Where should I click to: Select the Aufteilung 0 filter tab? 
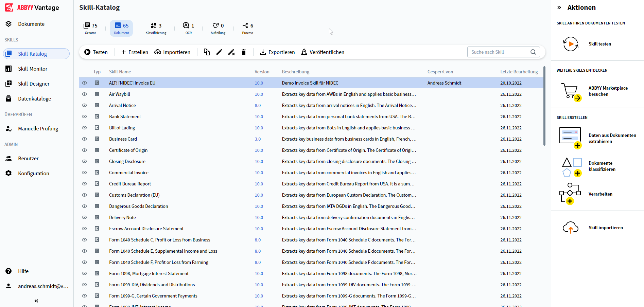coord(218,28)
